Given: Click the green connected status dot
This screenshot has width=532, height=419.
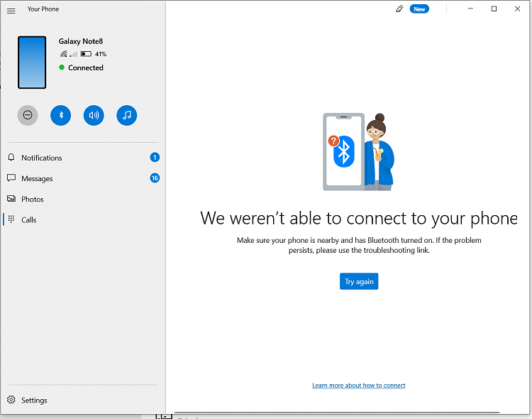Looking at the screenshot, I should click(62, 67).
